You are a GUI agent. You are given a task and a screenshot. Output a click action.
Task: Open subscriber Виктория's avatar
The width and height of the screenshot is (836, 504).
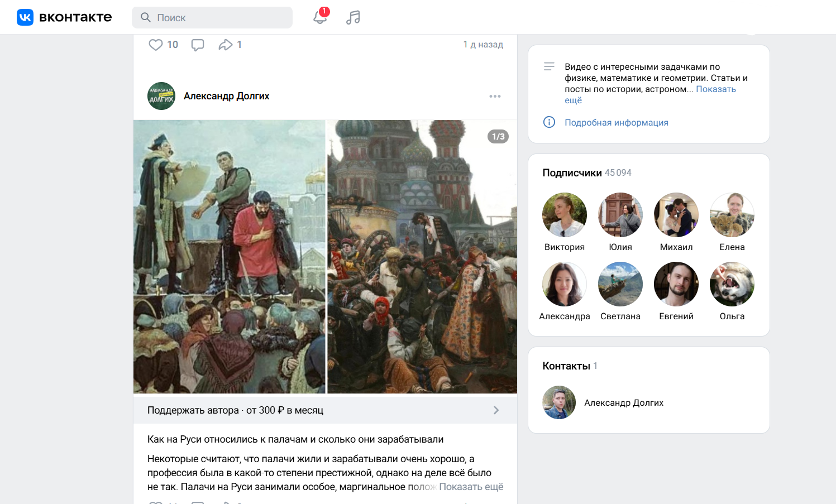[x=565, y=215]
